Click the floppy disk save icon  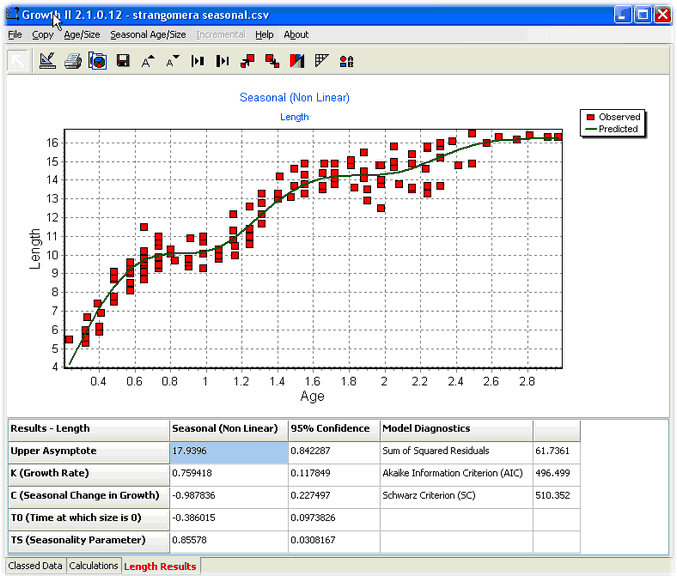tap(123, 60)
